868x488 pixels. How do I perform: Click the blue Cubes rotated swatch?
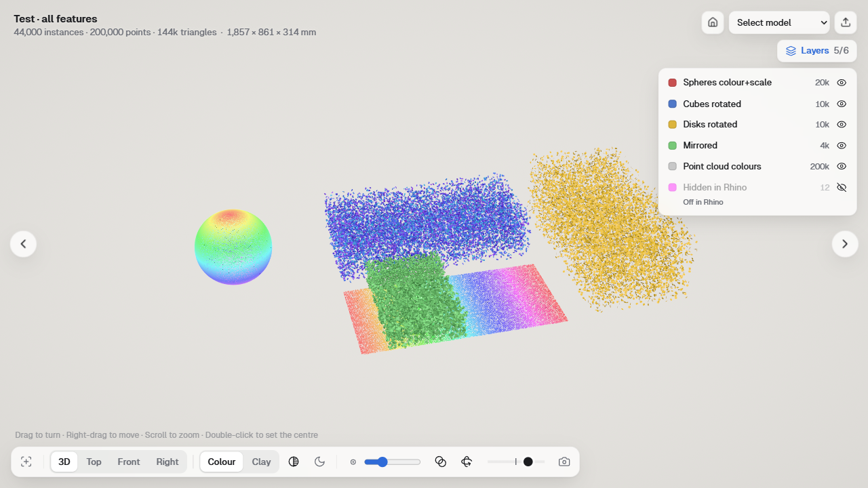point(673,104)
